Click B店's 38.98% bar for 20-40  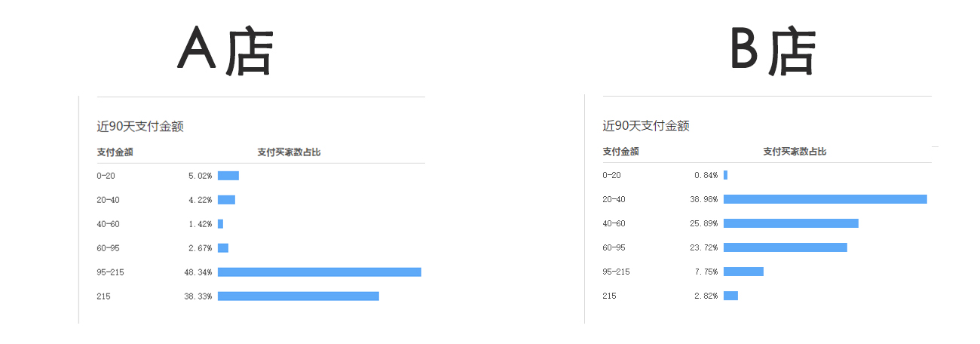[x=825, y=199]
